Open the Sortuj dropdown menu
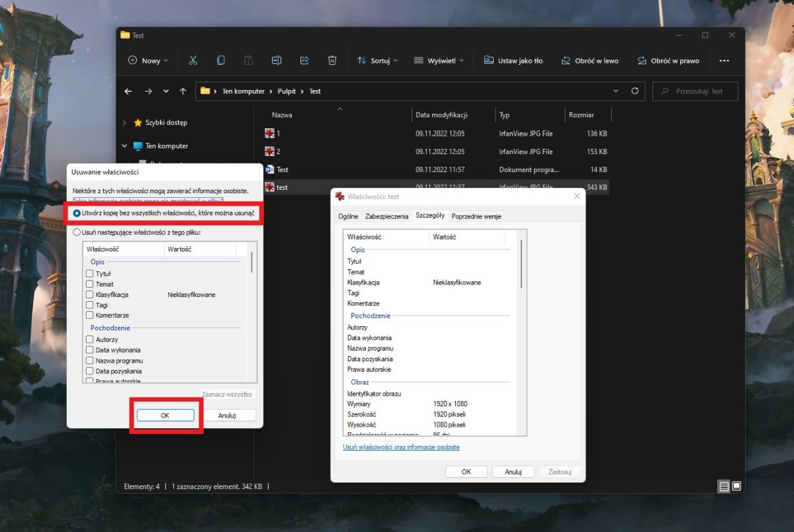Viewport: 794px width, 532px height. [377, 60]
